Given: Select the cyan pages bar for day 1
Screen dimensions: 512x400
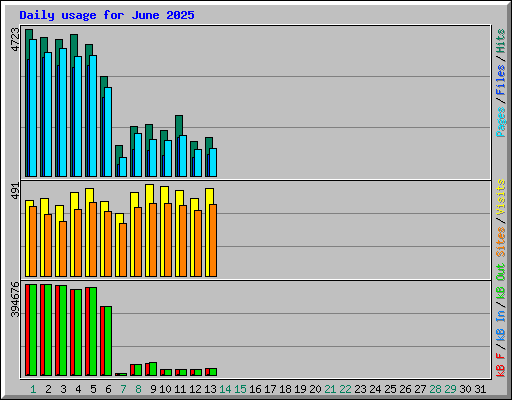Looking at the screenshot, I should (x=33, y=108).
